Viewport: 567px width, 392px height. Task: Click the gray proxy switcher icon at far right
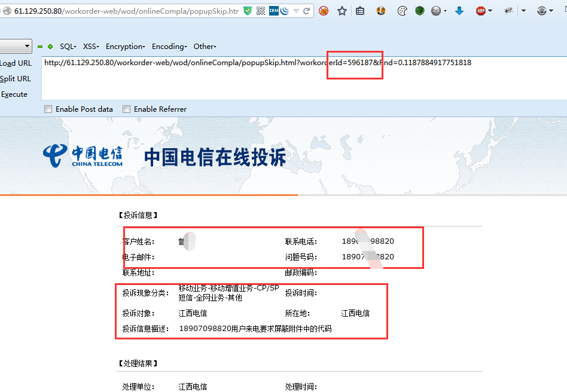(542, 11)
